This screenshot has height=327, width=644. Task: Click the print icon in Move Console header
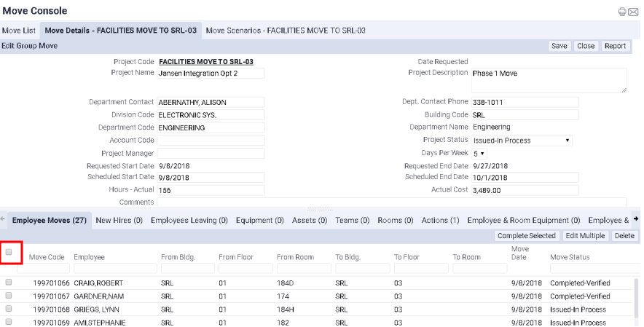621,12
